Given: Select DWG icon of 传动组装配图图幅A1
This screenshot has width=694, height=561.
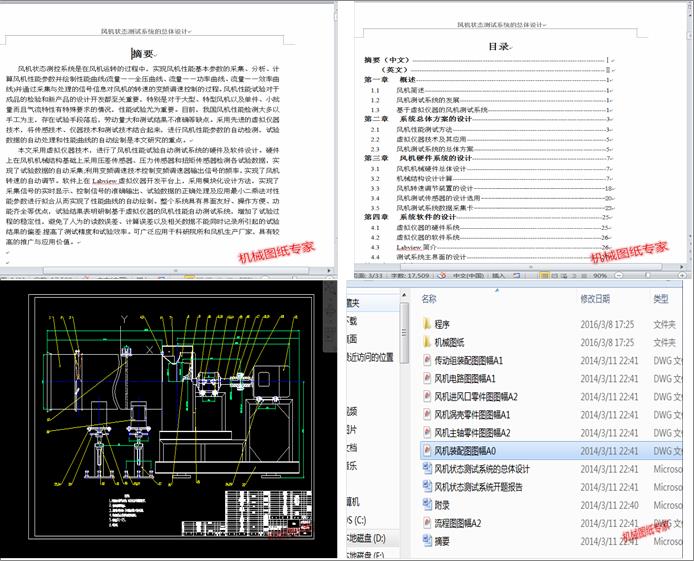Looking at the screenshot, I should click(427, 360).
